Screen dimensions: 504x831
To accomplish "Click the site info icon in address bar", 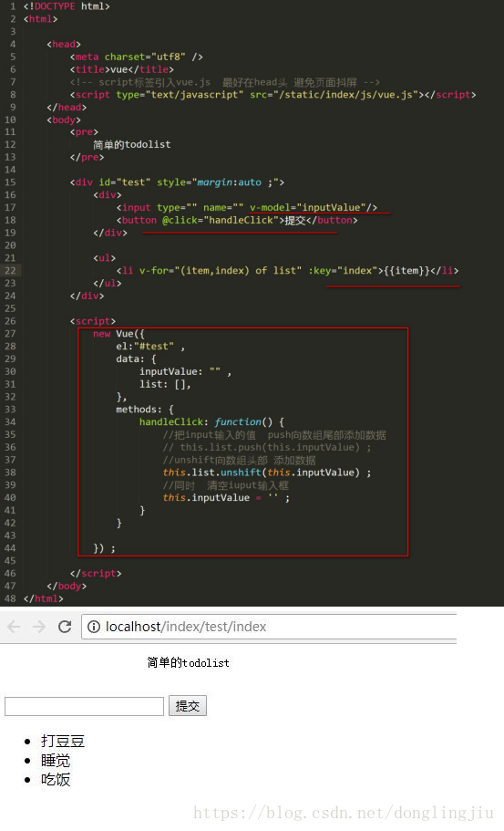I will 94,627.
